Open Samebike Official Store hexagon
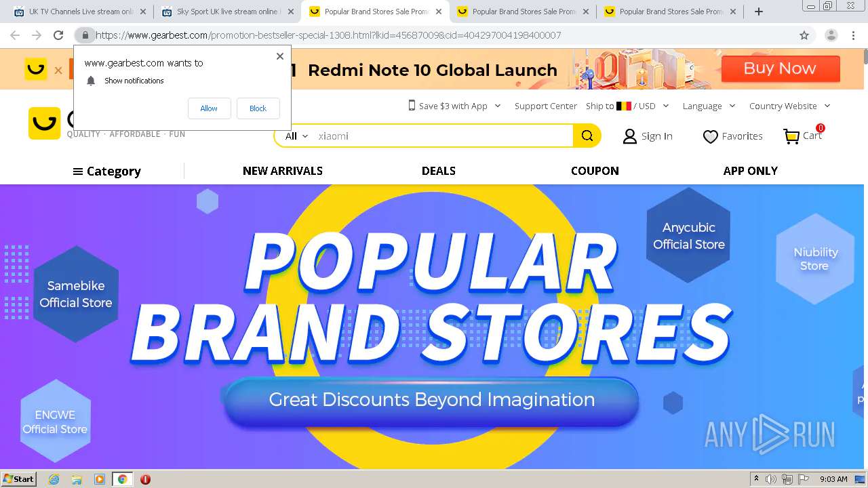 pos(76,294)
